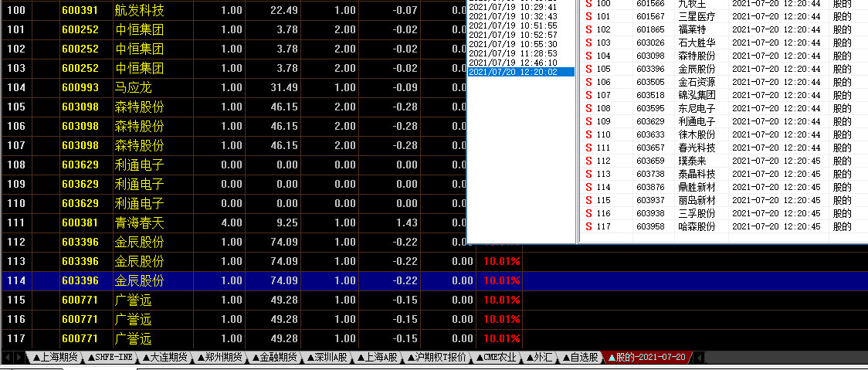
Task: Select the snapshot 2021/07/20 12:20:02
Action: pyautogui.click(x=520, y=72)
